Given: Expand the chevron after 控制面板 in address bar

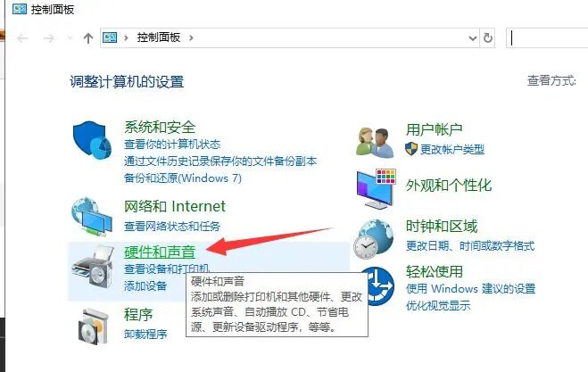Looking at the screenshot, I should [191, 37].
